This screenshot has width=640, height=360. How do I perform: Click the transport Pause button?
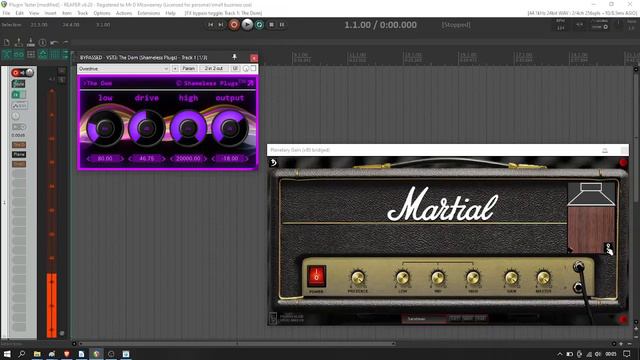[x=282, y=25]
